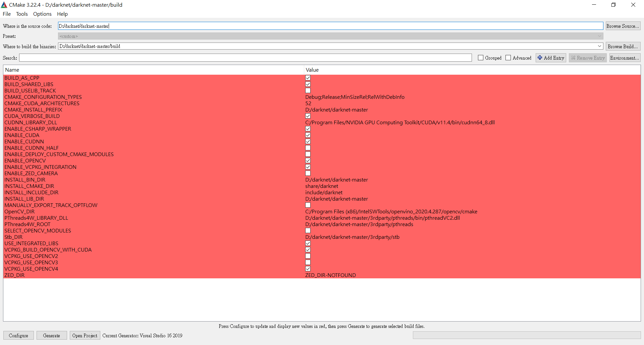Toggle the Advanced checkbox
This screenshot has width=644, height=345.
[x=508, y=58]
